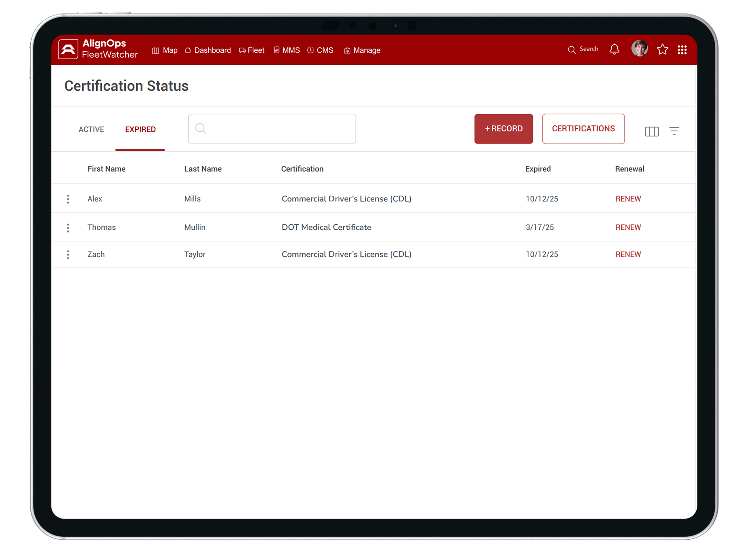Open the filter list icon

pos(674,131)
